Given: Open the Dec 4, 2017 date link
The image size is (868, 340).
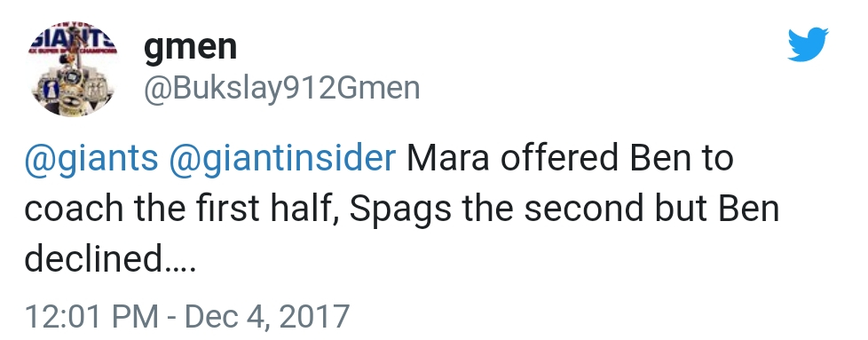Looking at the screenshot, I should pyautogui.click(x=267, y=316).
